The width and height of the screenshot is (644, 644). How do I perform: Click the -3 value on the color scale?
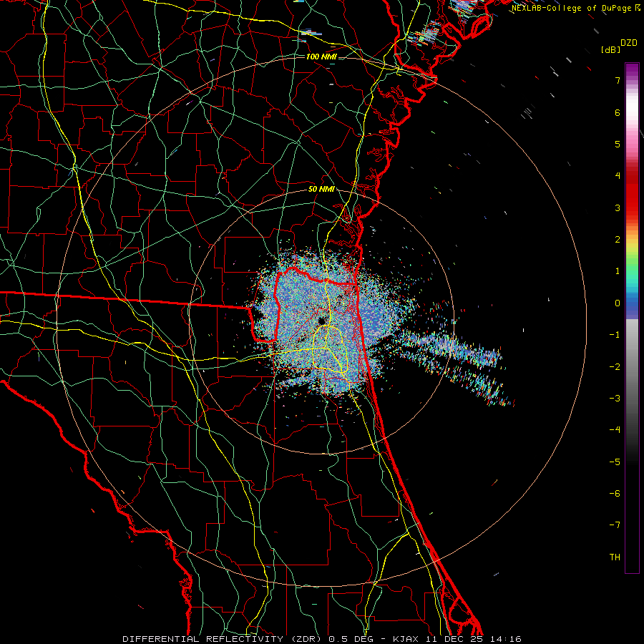coord(615,398)
